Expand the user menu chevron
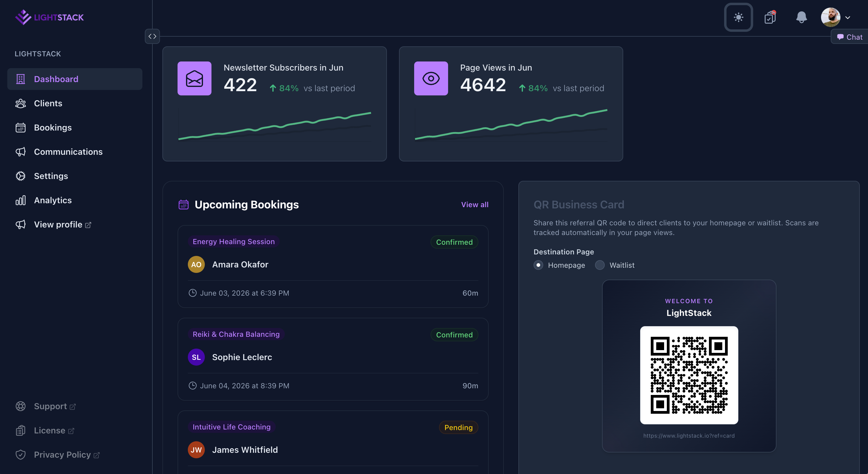The height and width of the screenshot is (474, 868). 848,18
